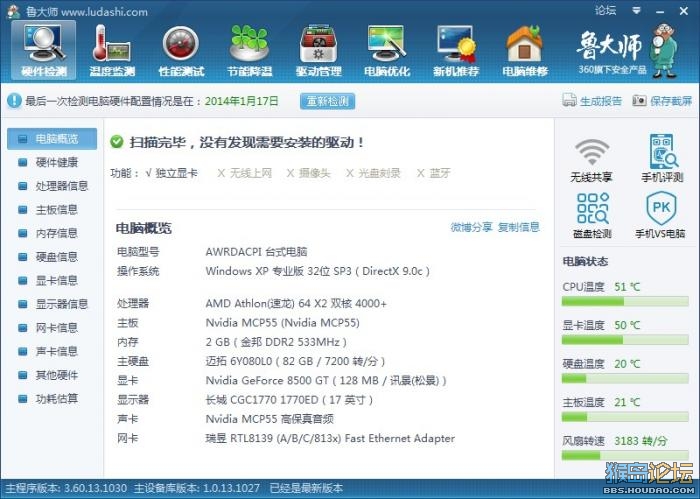Open the 节能降温 energy saving clover icon

[x=250, y=50]
